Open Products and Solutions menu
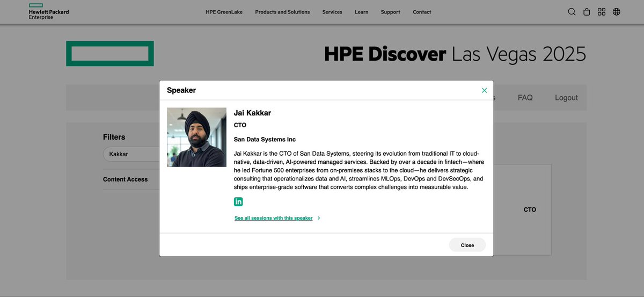Viewport: 644px width, 297px height. coord(282,12)
